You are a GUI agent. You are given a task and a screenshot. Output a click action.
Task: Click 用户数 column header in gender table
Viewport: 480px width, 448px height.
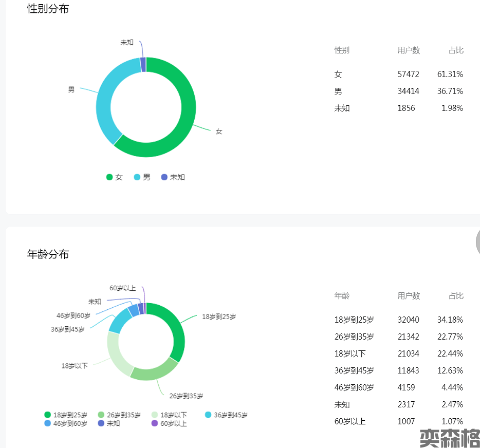409,50
